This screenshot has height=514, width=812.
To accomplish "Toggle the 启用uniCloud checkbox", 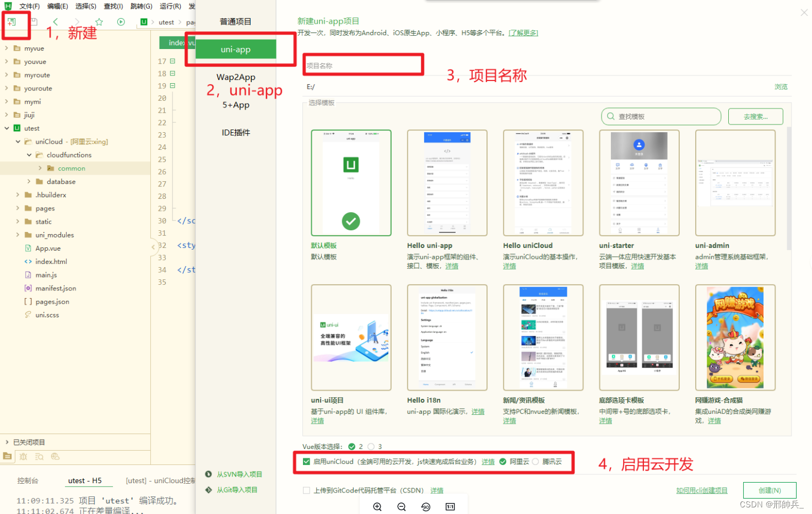I will (306, 462).
